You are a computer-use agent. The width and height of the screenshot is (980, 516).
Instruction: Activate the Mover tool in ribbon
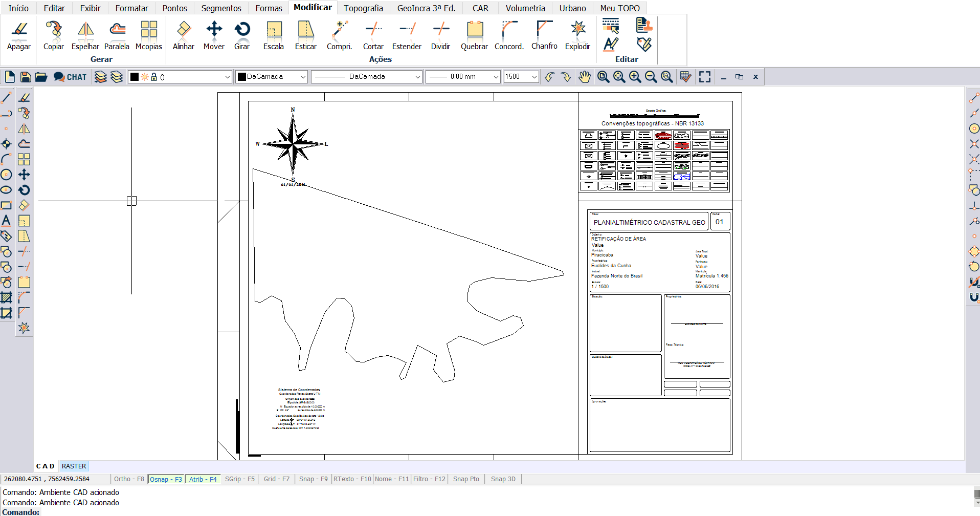pos(214,36)
